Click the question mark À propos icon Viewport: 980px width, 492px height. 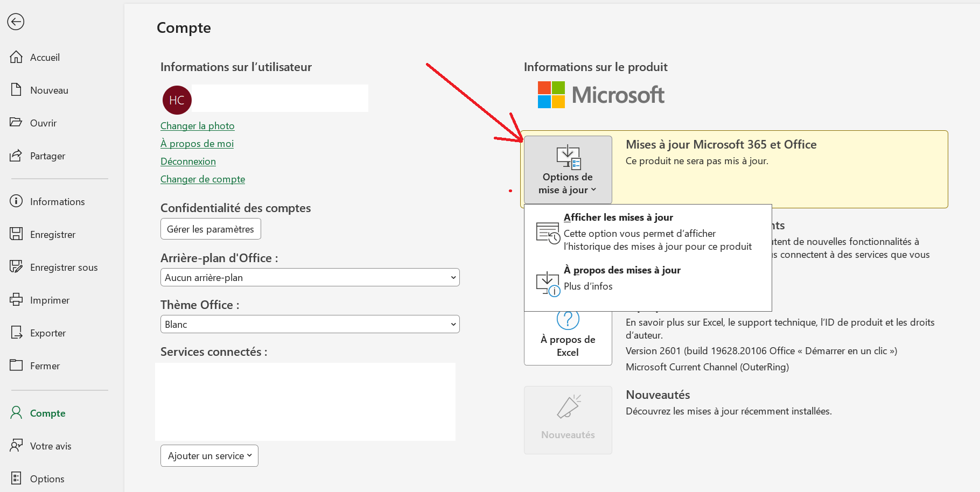[x=568, y=320]
